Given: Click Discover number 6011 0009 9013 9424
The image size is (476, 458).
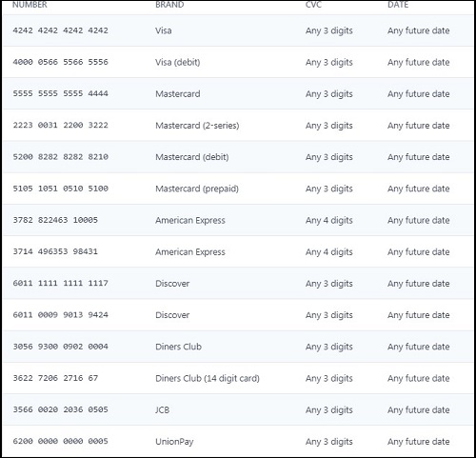Looking at the screenshot, I should pyautogui.click(x=60, y=315).
